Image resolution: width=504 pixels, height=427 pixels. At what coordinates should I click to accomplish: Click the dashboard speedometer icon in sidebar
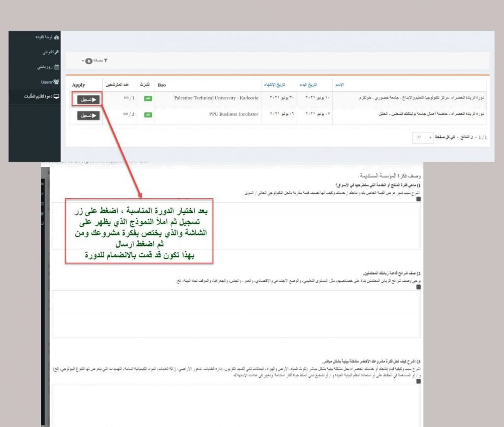57,37
